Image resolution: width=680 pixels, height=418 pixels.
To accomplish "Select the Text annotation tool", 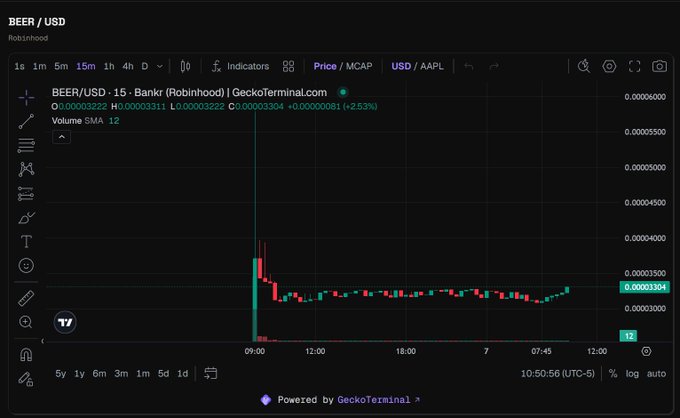I will 26,242.
